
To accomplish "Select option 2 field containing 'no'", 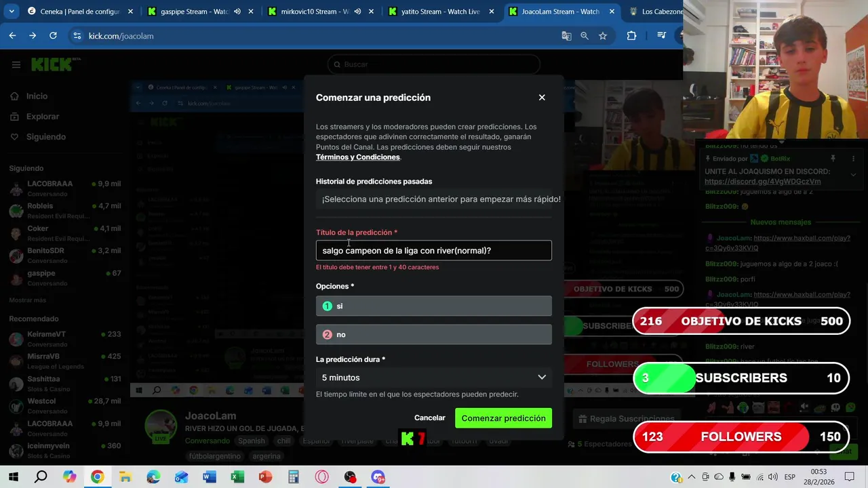I will pyautogui.click(x=433, y=335).
